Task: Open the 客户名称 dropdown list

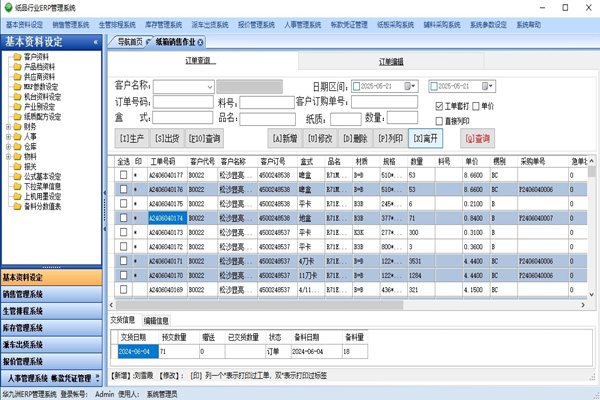Action: (x=209, y=87)
